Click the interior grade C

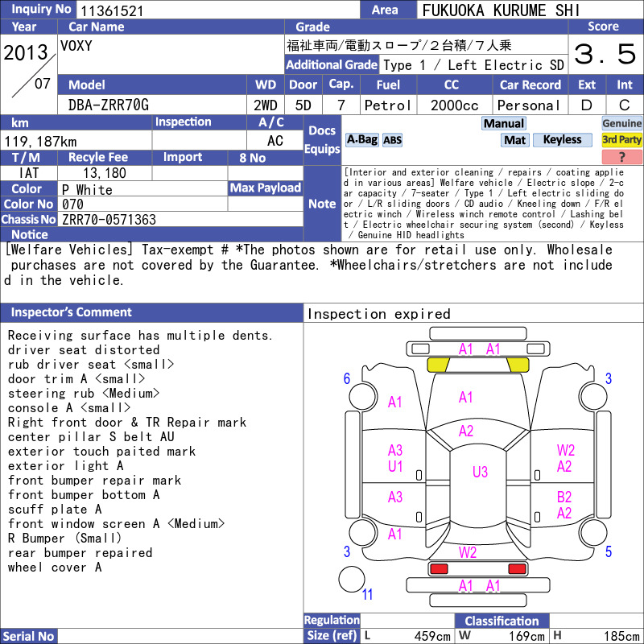coord(625,105)
